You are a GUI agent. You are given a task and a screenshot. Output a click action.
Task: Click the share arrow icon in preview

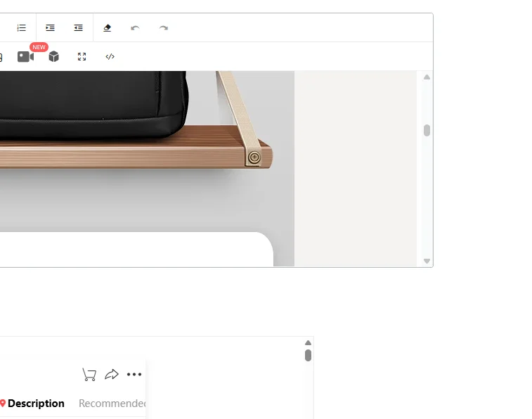112,374
